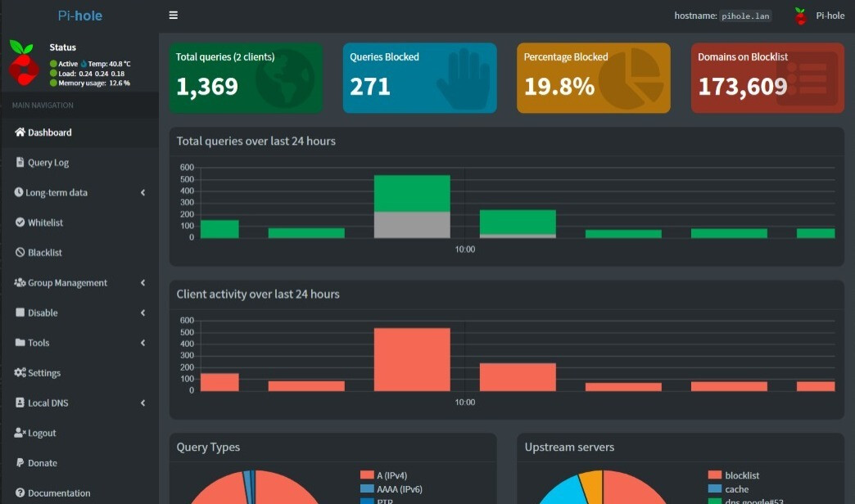This screenshot has width=855, height=504.
Task: Click the Dashboard home icon
Action: click(x=20, y=132)
